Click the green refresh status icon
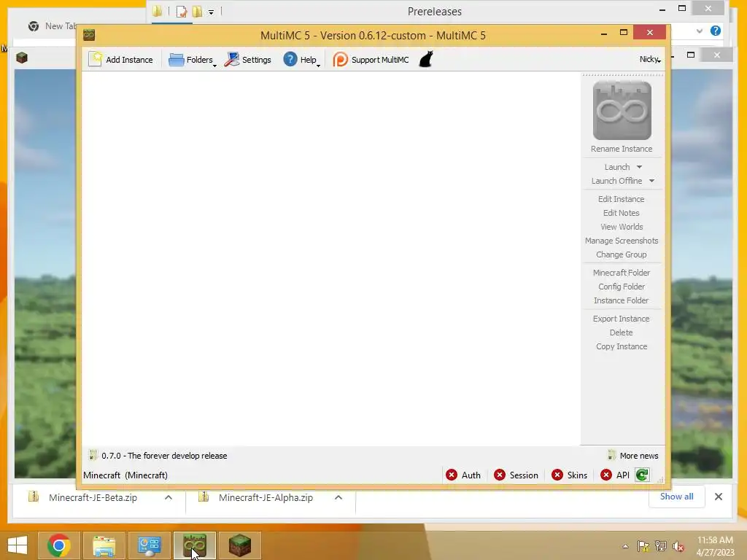The width and height of the screenshot is (747, 560). (x=642, y=475)
